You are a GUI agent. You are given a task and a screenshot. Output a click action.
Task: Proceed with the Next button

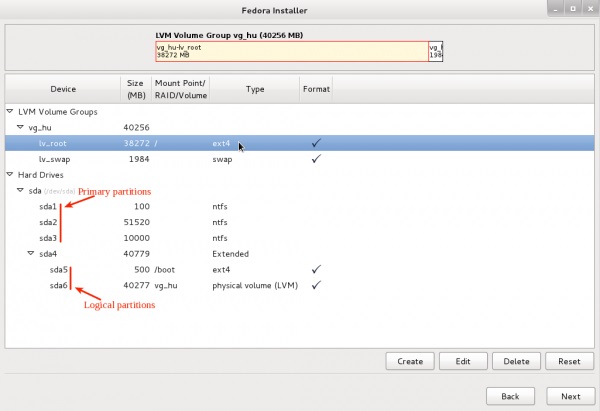(x=571, y=396)
